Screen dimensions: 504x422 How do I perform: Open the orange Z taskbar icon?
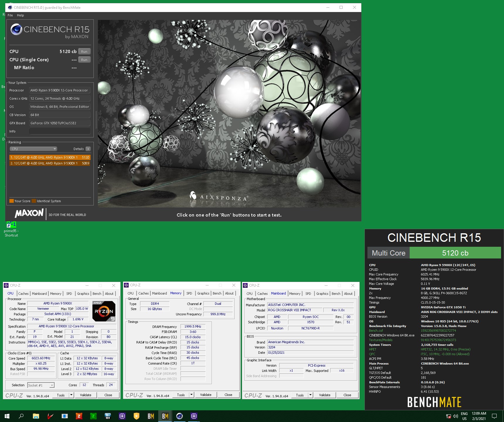click(x=79, y=416)
